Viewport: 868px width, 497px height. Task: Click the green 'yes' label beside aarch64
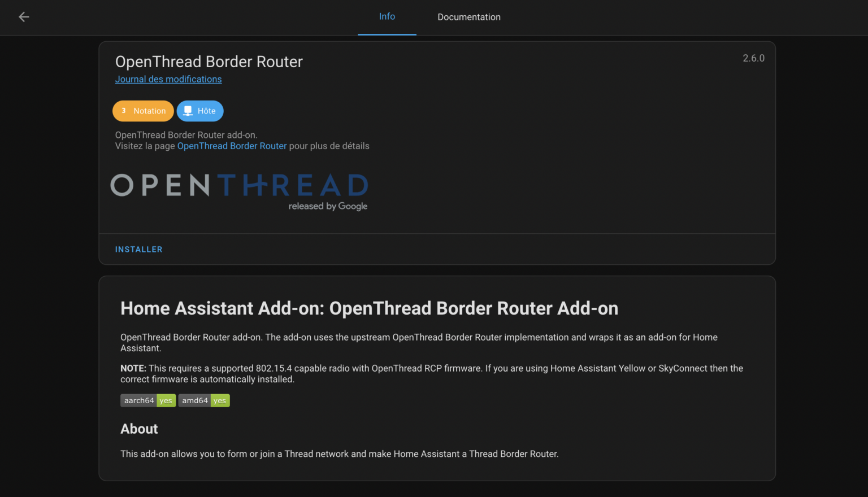[166, 400]
